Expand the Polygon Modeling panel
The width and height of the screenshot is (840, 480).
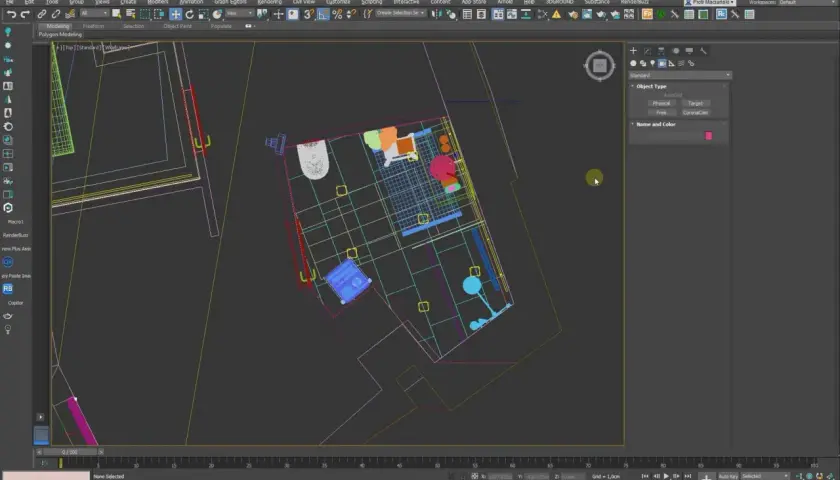coord(60,34)
